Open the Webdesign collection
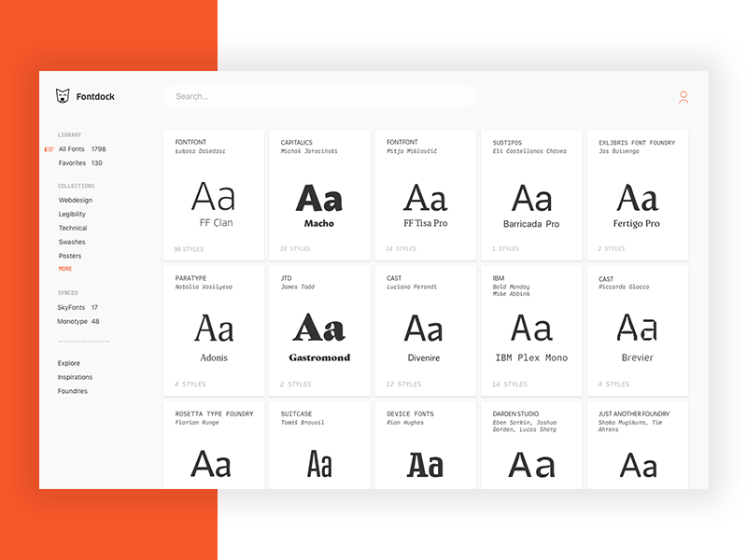Viewport: 747px width, 560px height. (x=76, y=200)
